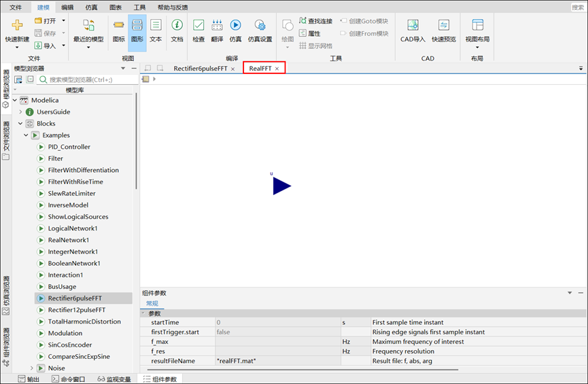
Task: Select PID_Controller example
Action: click(x=69, y=147)
